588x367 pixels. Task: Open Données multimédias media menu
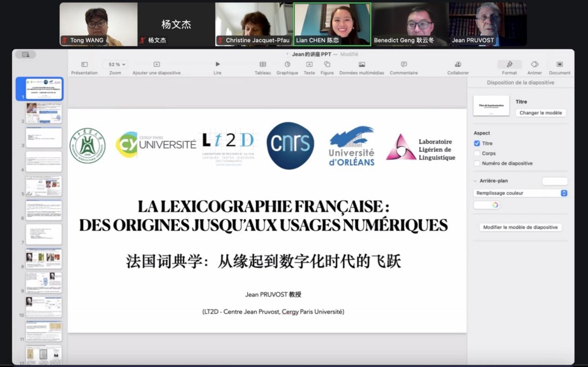pos(361,64)
